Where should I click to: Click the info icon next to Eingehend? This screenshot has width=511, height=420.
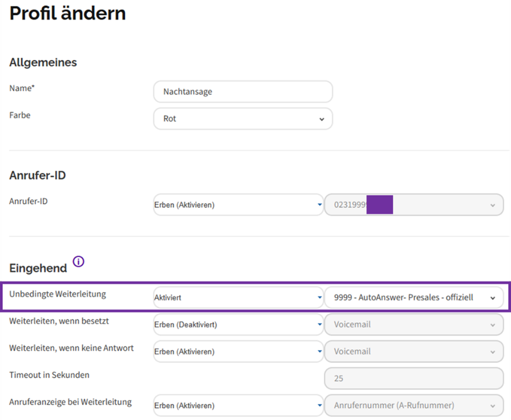[78, 262]
